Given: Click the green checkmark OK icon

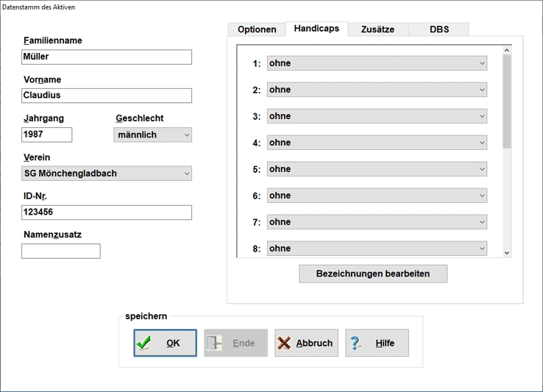Looking at the screenshot, I should (x=144, y=343).
